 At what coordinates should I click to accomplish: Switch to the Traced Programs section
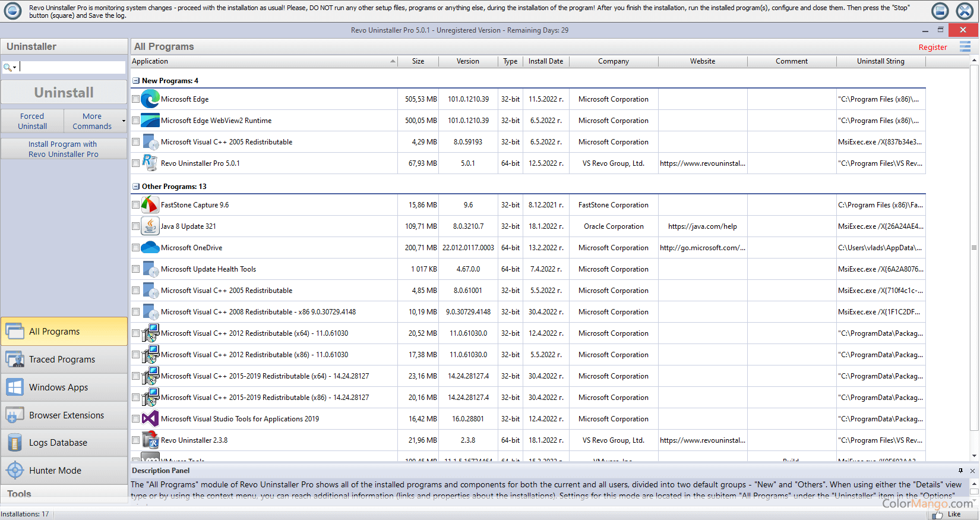click(64, 360)
